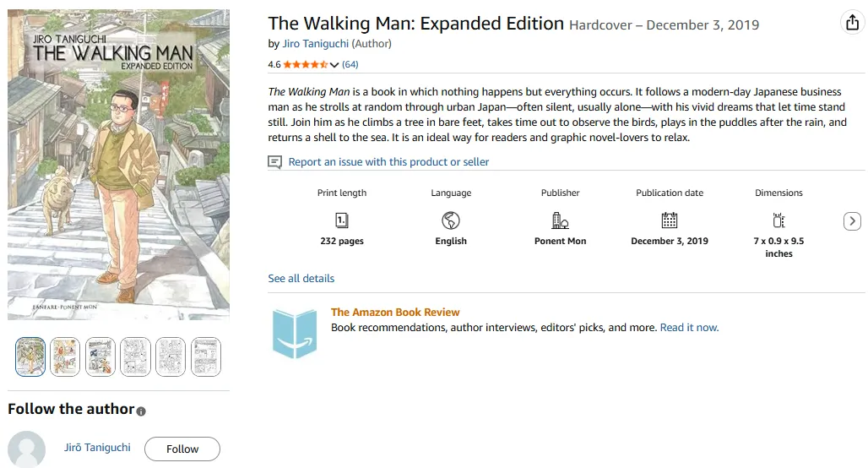Click the publication date calendar icon

tap(670, 220)
